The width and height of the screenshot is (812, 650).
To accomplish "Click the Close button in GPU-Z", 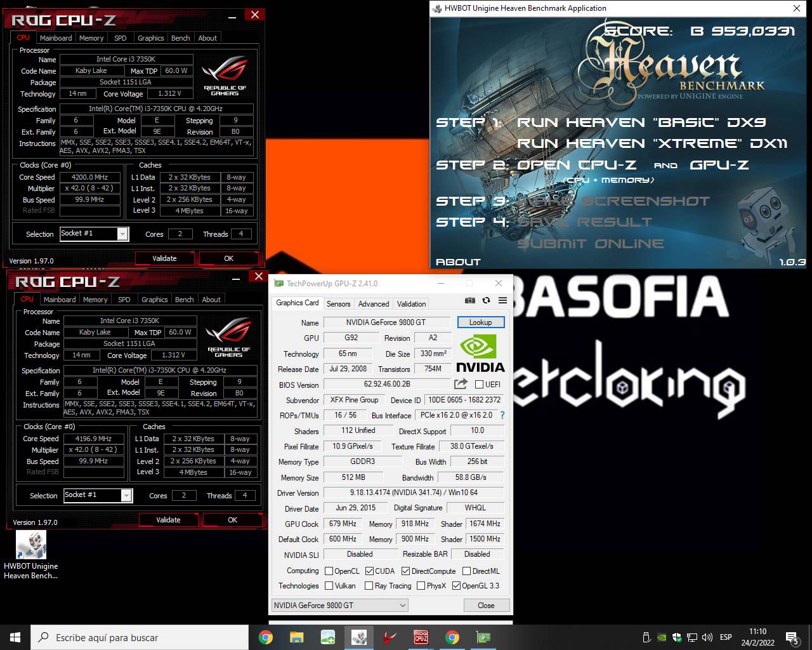I will [486, 606].
